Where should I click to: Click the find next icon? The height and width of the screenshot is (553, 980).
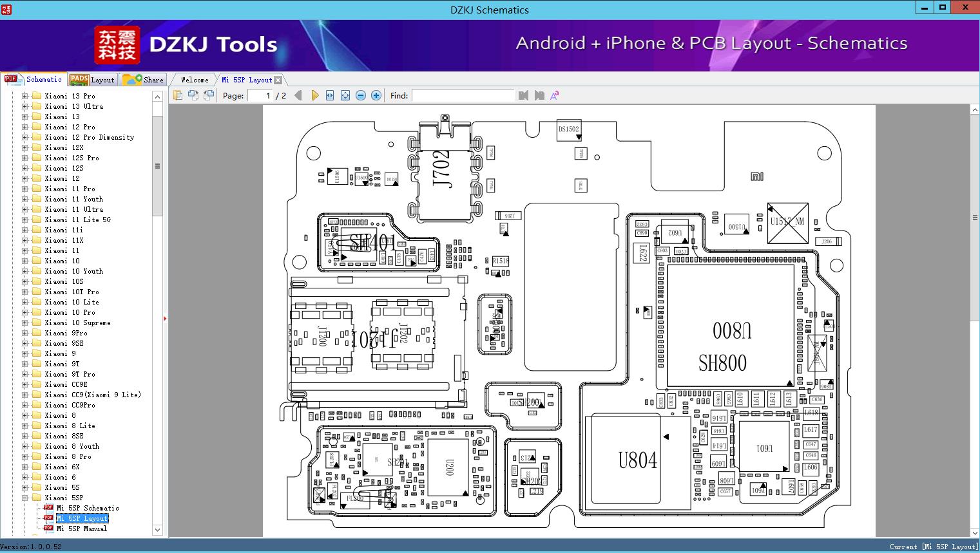click(x=539, y=95)
